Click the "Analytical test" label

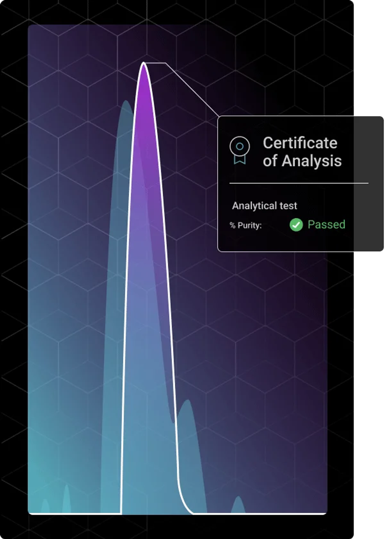[x=265, y=206]
